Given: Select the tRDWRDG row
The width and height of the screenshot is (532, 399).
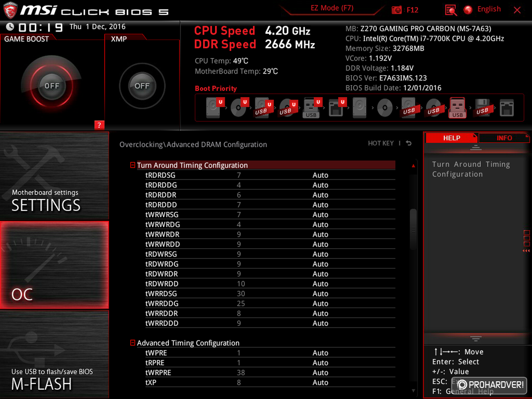Looking at the screenshot, I should point(270,264).
